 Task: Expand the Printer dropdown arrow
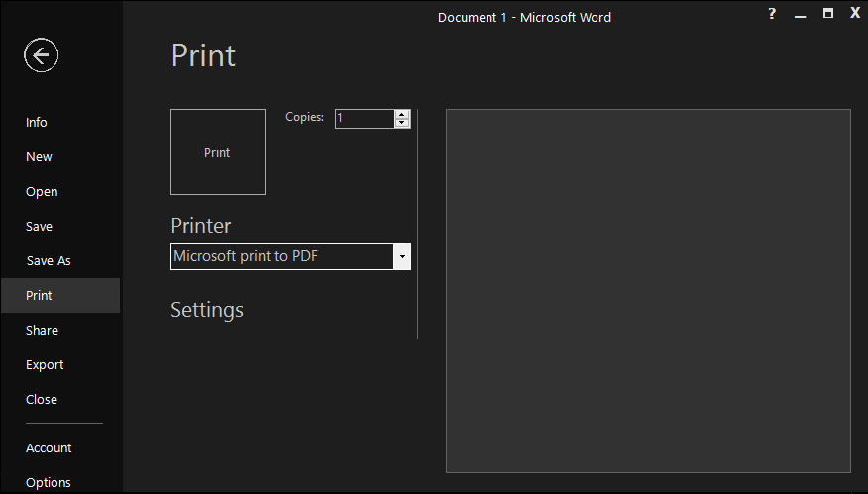402,256
